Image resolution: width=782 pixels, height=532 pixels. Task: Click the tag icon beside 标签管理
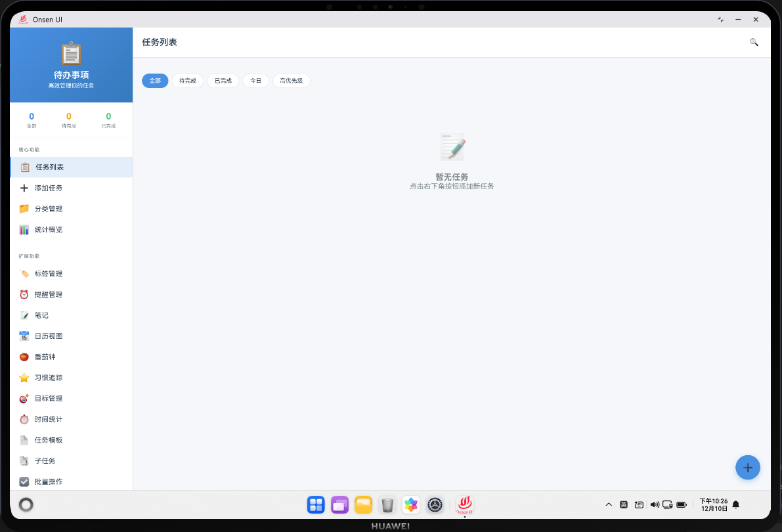point(24,273)
